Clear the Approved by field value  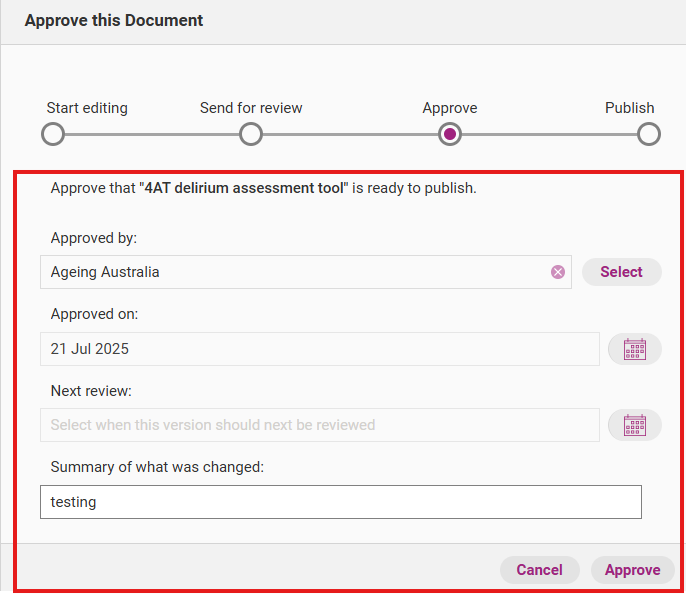point(558,272)
